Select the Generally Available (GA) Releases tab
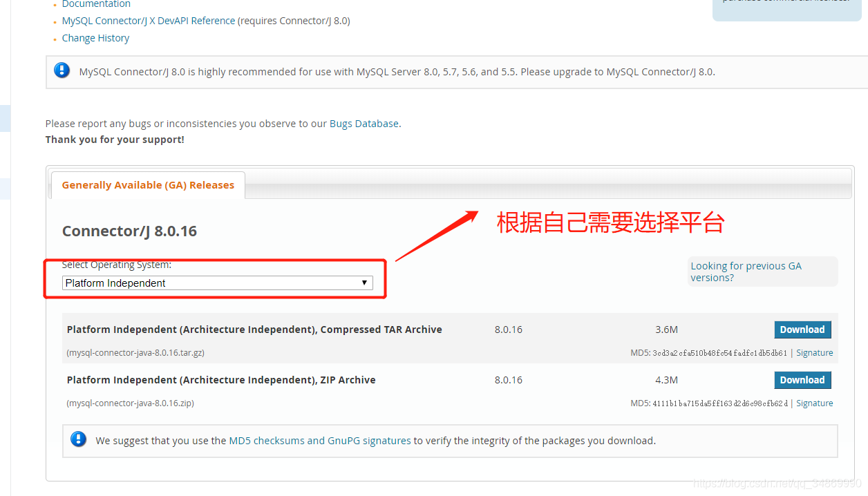868x496 pixels. tap(148, 185)
